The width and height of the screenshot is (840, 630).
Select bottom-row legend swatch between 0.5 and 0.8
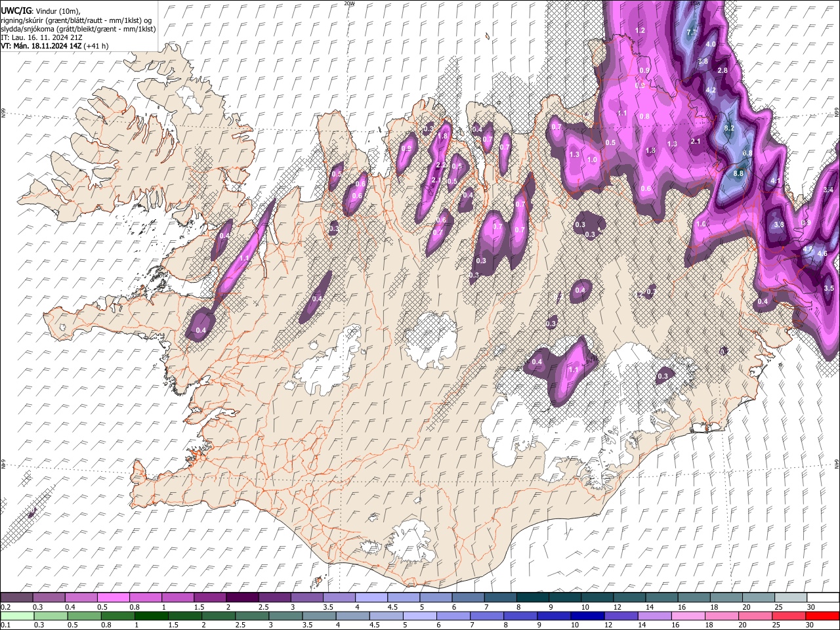84,616
